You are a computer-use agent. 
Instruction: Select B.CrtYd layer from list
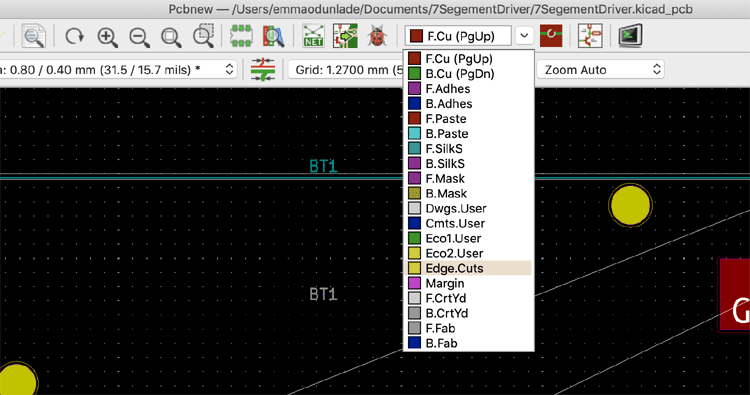(469, 313)
